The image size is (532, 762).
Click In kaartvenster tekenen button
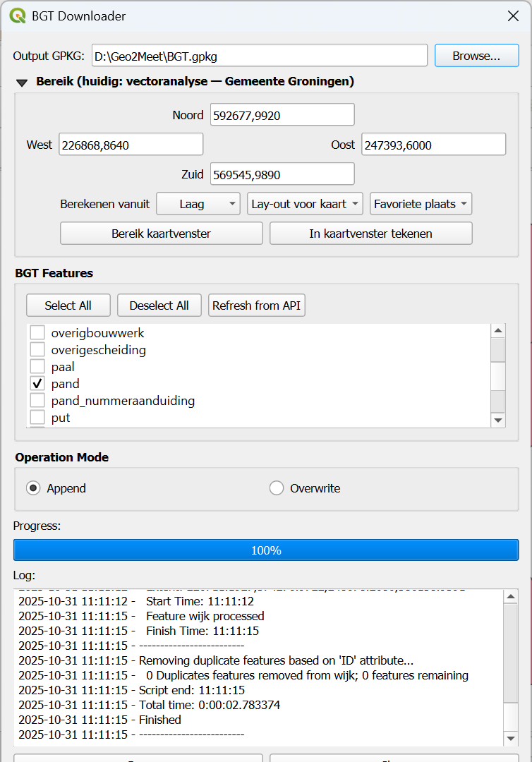[x=370, y=234]
